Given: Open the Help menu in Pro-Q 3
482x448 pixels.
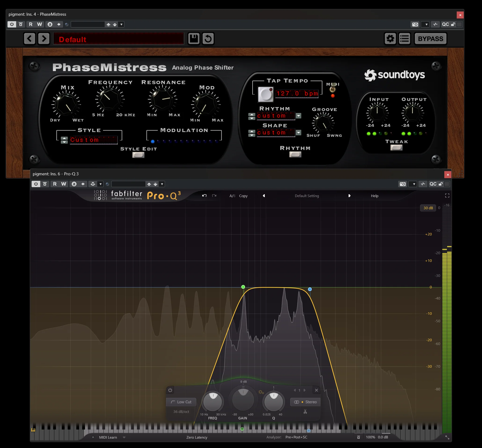Looking at the screenshot, I should tap(375, 196).
